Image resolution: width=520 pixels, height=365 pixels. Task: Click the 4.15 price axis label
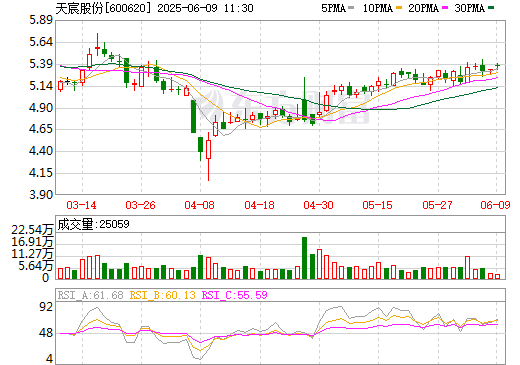point(41,173)
